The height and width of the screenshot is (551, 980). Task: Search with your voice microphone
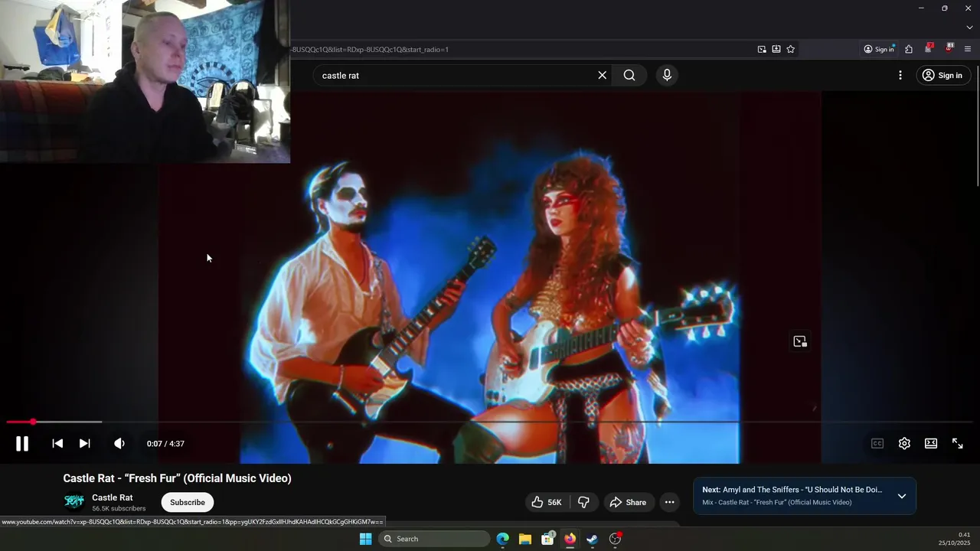pos(667,75)
